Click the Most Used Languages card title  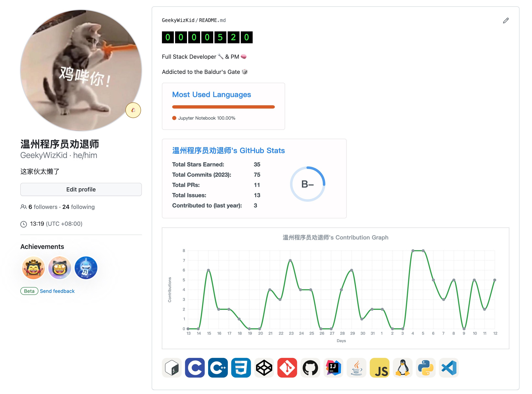point(211,94)
